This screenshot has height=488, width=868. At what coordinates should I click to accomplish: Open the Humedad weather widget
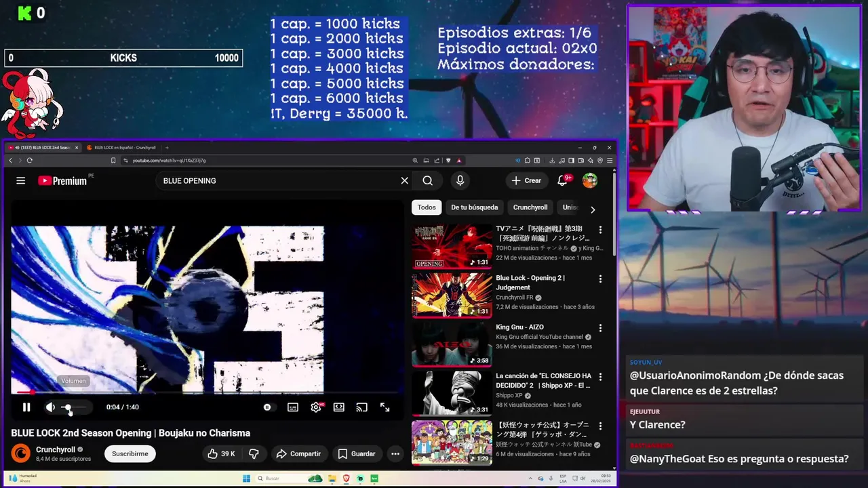(23, 478)
